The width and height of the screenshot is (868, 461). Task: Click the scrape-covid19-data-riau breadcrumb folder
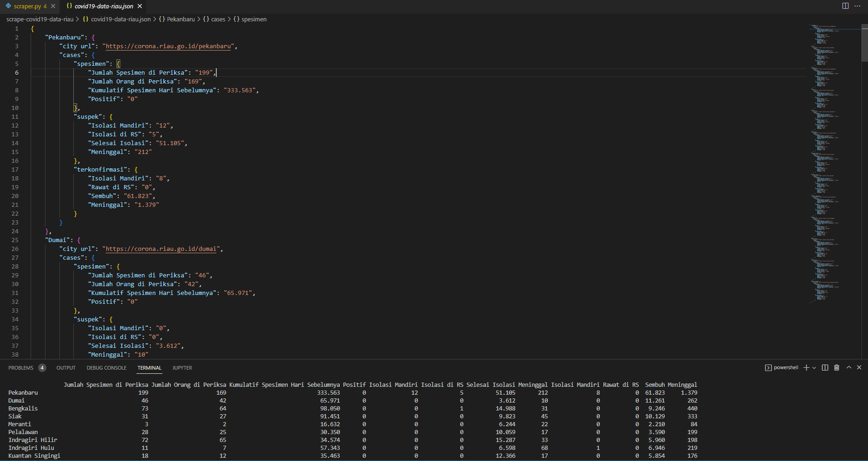pyautogui.click(x=40, y=19)
